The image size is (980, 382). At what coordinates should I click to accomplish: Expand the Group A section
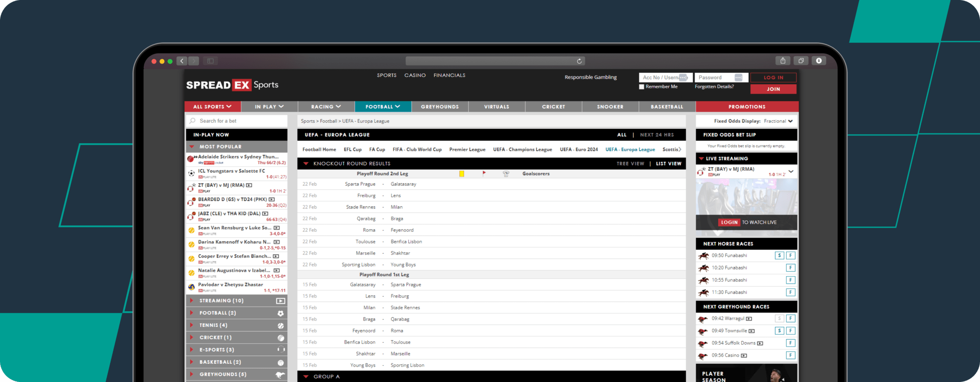306,376
